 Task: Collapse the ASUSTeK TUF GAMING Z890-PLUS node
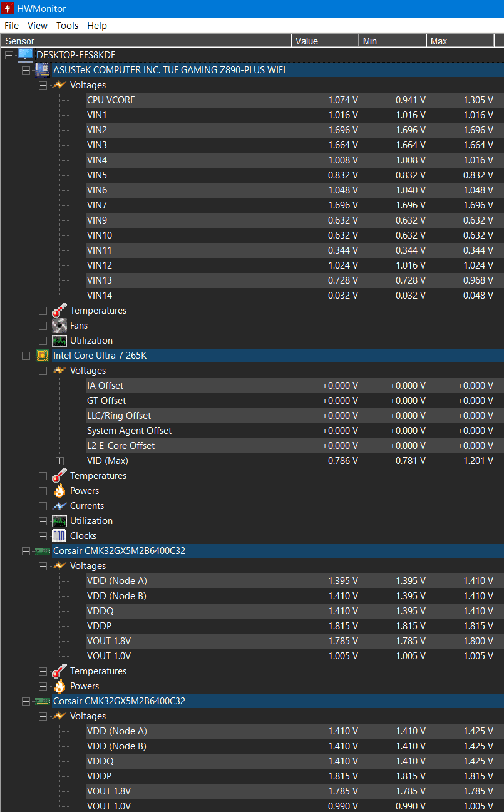coord(26,70)
